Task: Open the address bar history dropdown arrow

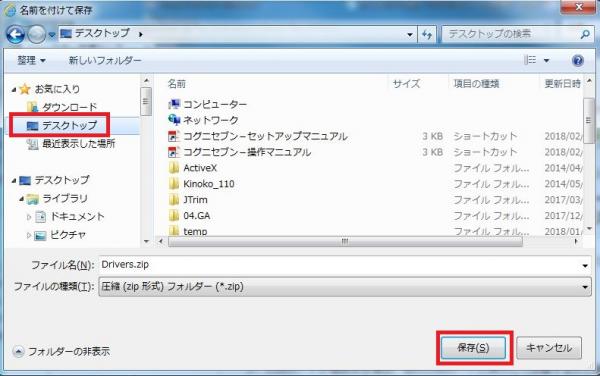Action: click(x=410, y=35)
